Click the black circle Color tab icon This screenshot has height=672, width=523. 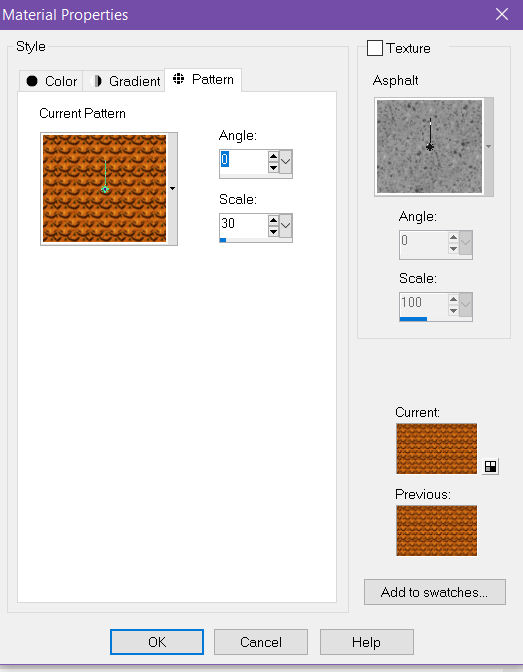[32, 81]
